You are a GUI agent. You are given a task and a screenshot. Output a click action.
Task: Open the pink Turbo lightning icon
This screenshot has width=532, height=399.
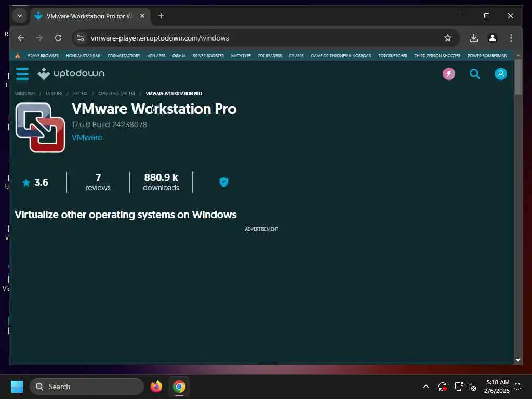(x=448, y=74)
